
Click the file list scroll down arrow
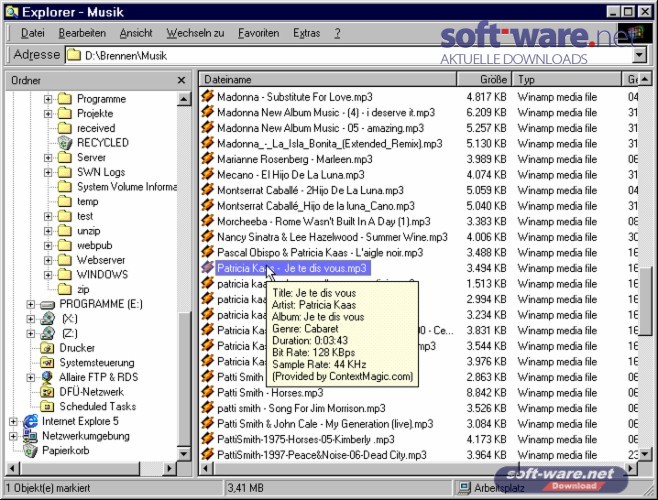(x=645, y=455)
